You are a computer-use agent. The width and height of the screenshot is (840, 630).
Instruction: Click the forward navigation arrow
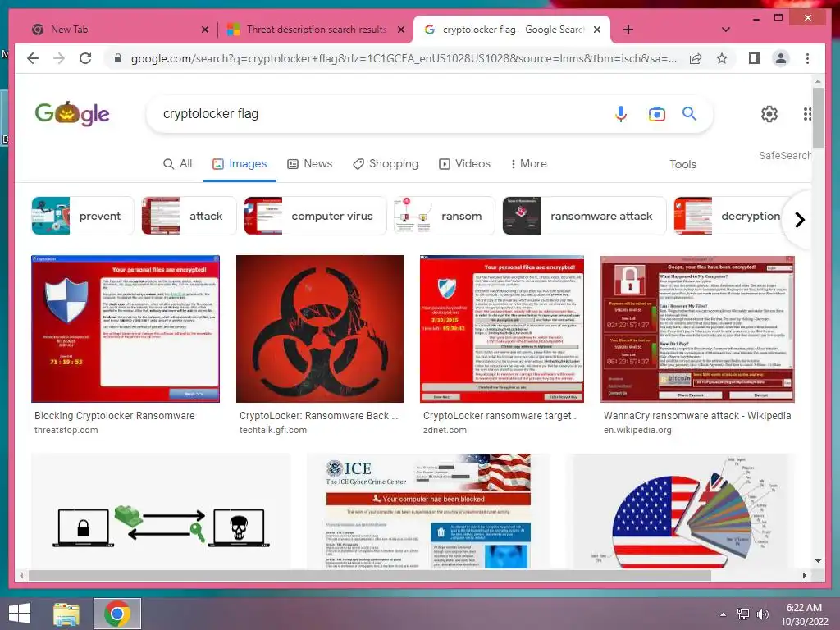[59, 58]
